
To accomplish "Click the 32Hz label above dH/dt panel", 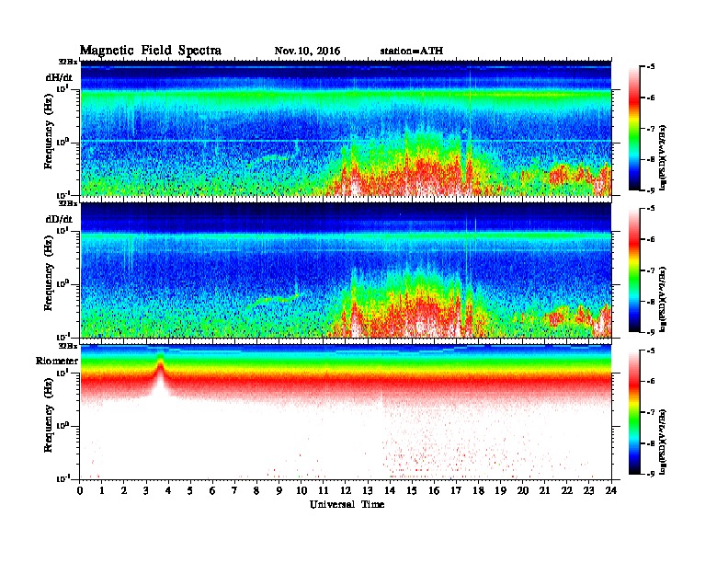I will pos(67,62).
